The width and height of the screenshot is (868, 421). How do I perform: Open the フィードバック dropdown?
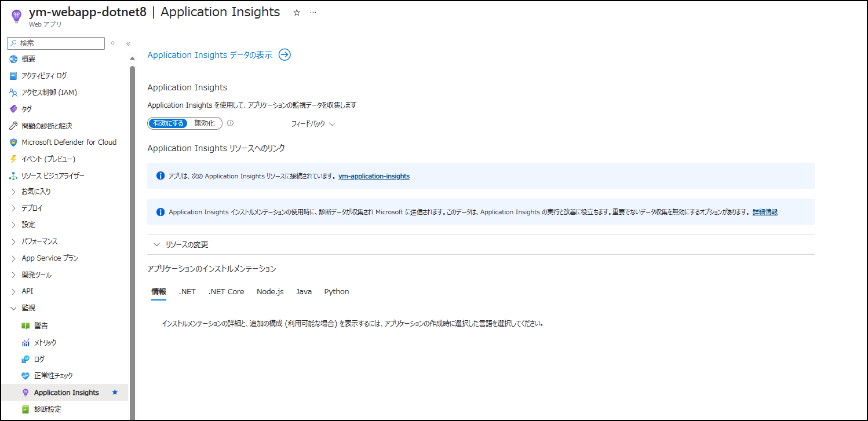pyautogui.click(x=313, y=124)
